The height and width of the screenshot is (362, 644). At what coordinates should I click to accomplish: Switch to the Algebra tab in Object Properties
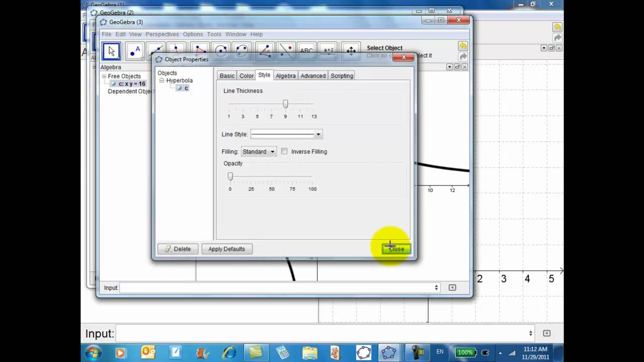[x=286, y=75]
